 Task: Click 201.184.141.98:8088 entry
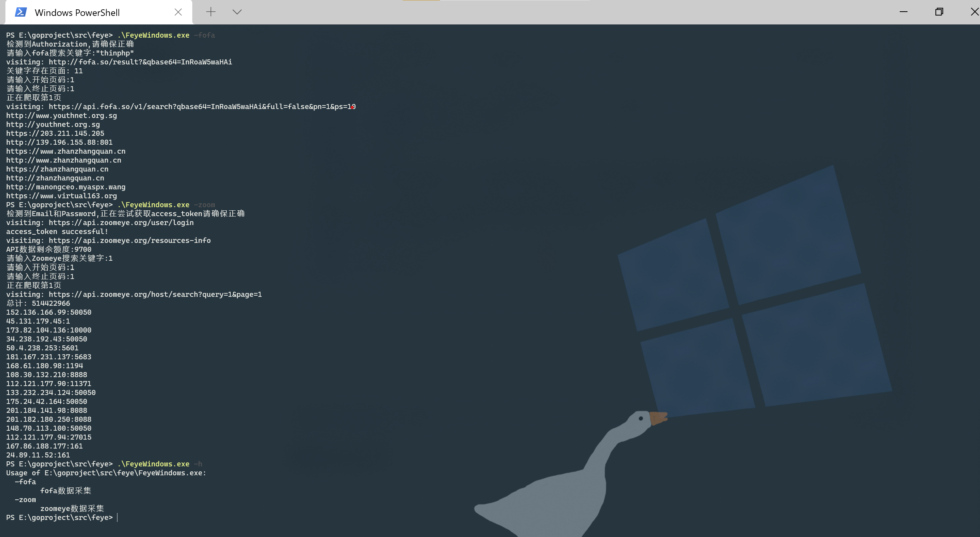pos(47,411)
